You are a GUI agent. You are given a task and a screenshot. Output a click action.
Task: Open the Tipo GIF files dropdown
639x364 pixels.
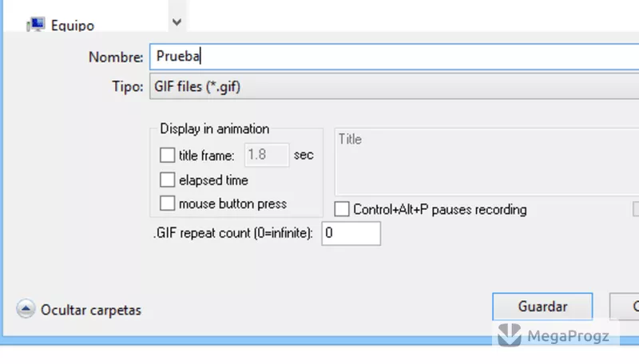[x=394, y=86]
